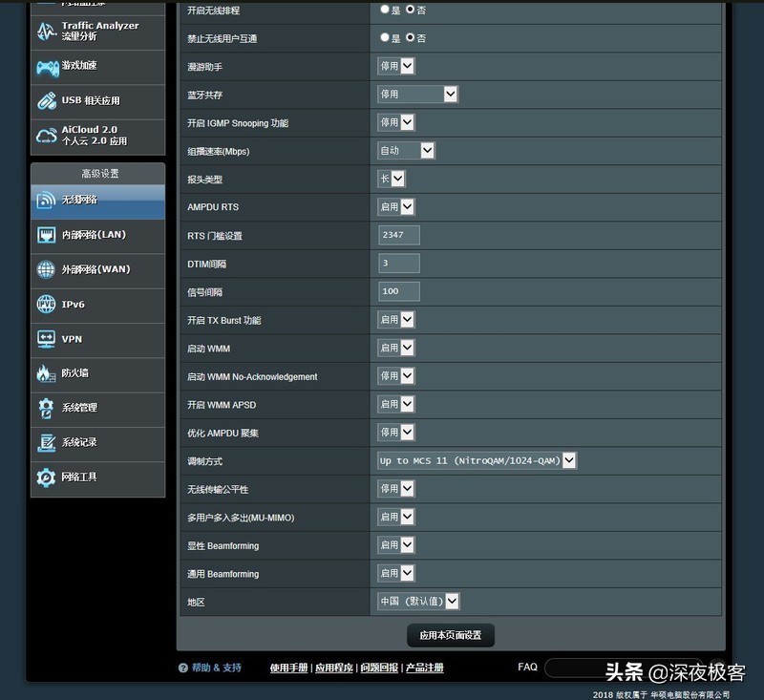Open the WAN globe icon
Image resolution: width=764 pixels, height=700 pixels.
tap(47, 269)
